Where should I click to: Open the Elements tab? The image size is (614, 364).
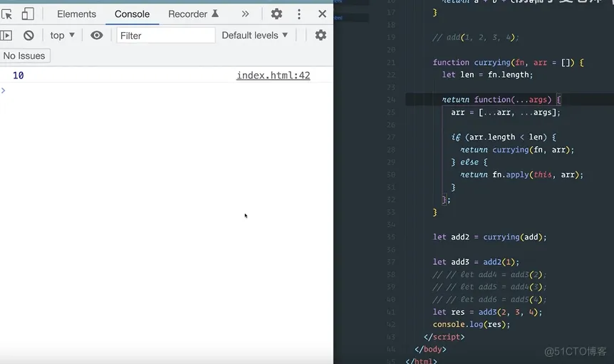[76, 14]
